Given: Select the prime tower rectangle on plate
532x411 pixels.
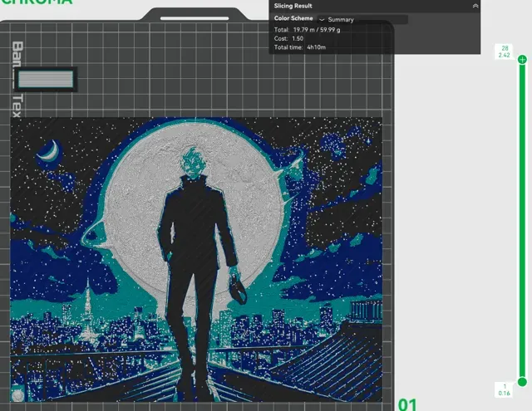Looking at the screenshot, I should tap(46, 79).
